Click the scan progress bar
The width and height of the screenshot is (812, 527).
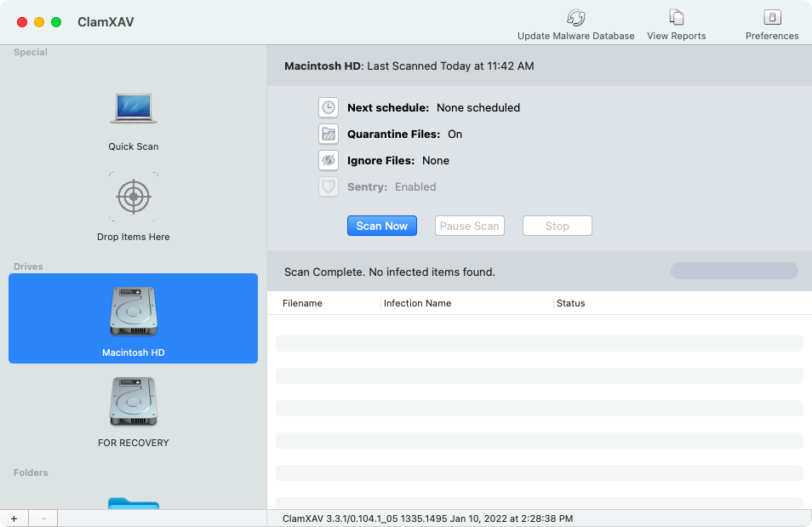click(735, 272)
